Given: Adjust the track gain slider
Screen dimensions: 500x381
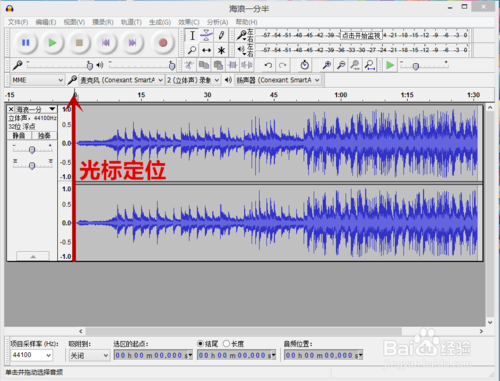Looking at the screenshot, I should 32,149.
